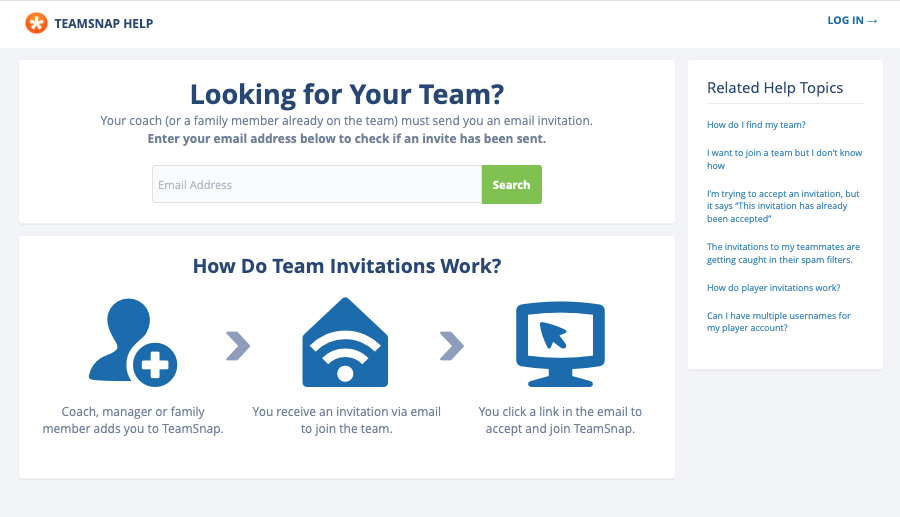Image resolution: width=900 pixels, height=517 pixels.
Task: Focus the Email Address input field
Action: pos(317,184)
